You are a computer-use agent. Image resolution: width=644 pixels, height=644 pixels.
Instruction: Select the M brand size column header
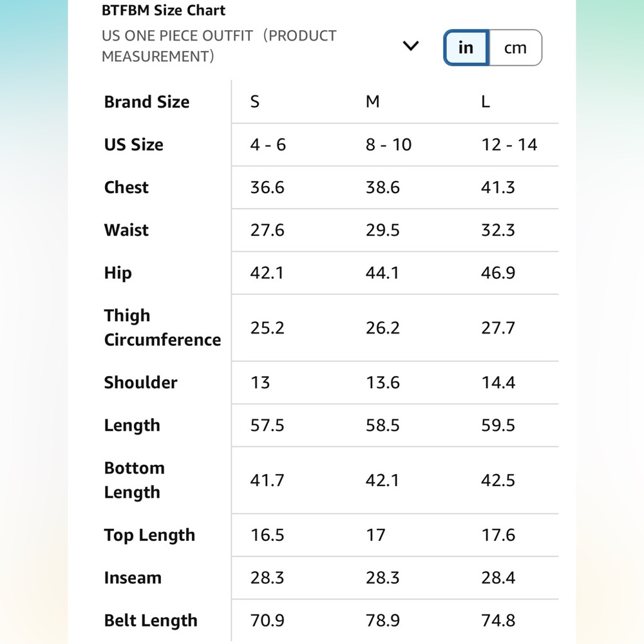372,102
